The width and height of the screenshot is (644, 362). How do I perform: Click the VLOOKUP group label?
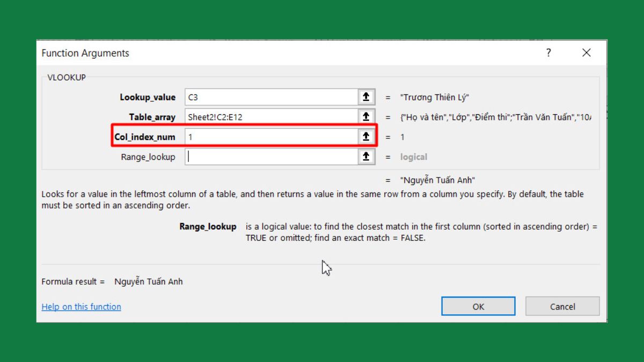[67, 77]
